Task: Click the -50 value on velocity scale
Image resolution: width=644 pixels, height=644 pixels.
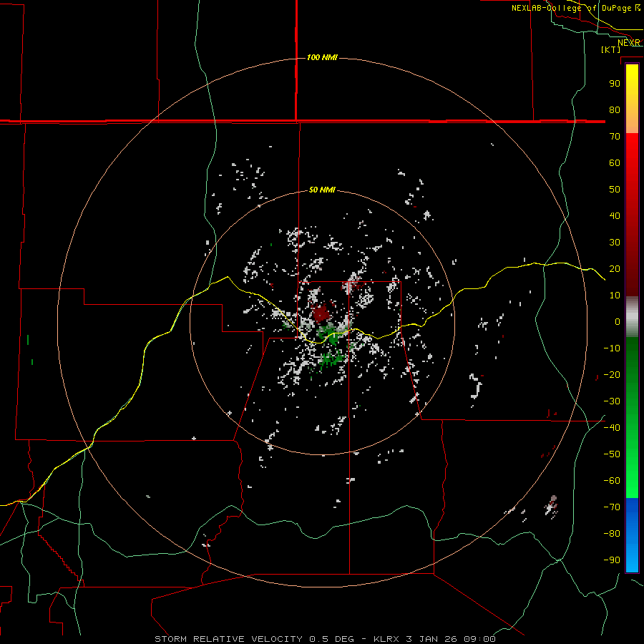Action: [612, 454]
